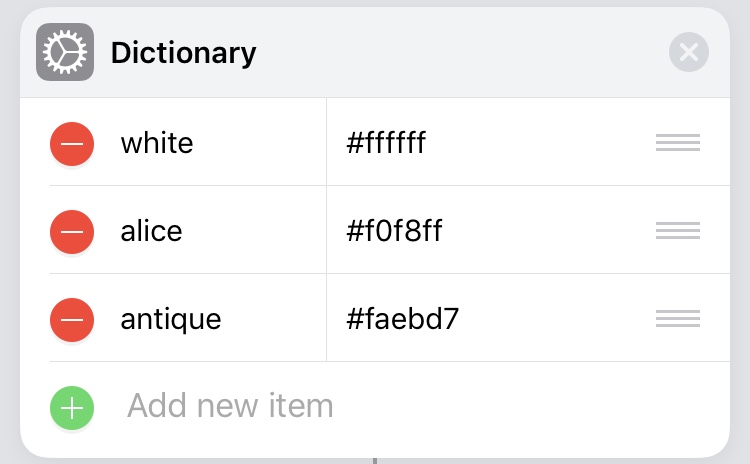750x464 pixels.
Task: Remove the Dictionary action with X
Action: click(688, 52)
